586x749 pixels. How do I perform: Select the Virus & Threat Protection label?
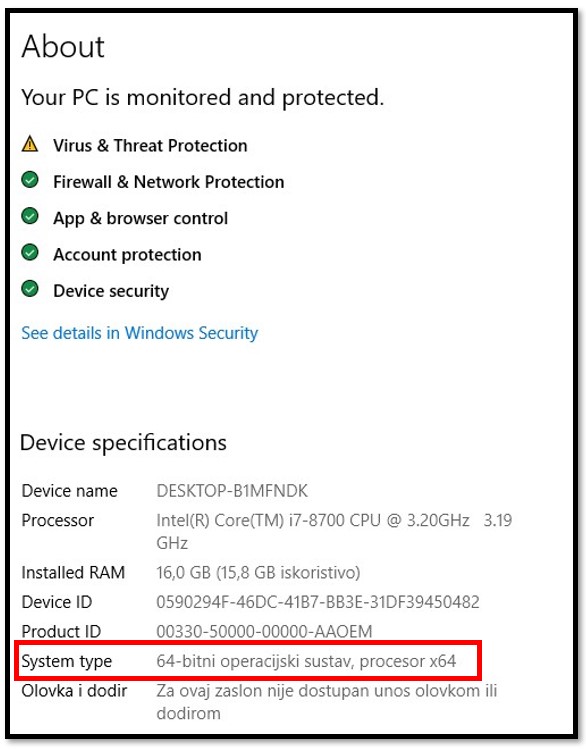150,146
